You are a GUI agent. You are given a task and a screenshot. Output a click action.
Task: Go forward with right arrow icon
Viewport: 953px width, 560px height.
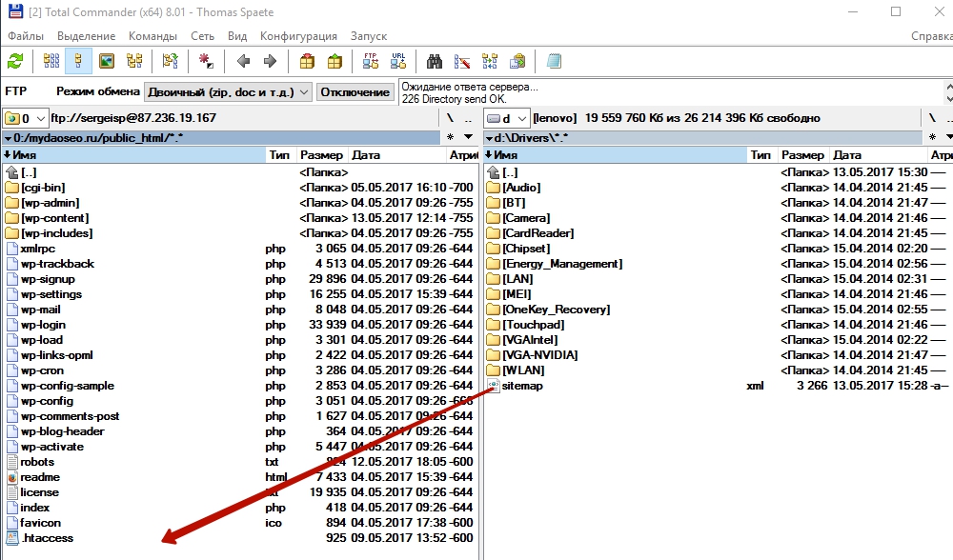[x=270, y=61]
